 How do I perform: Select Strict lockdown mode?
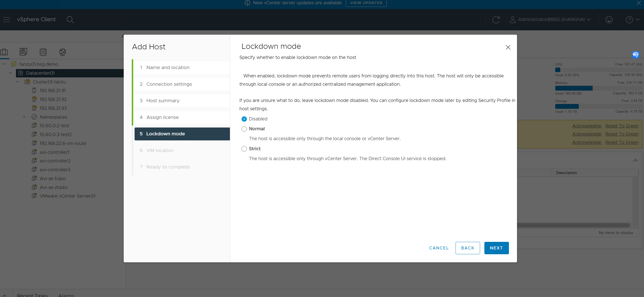(244, 149)
